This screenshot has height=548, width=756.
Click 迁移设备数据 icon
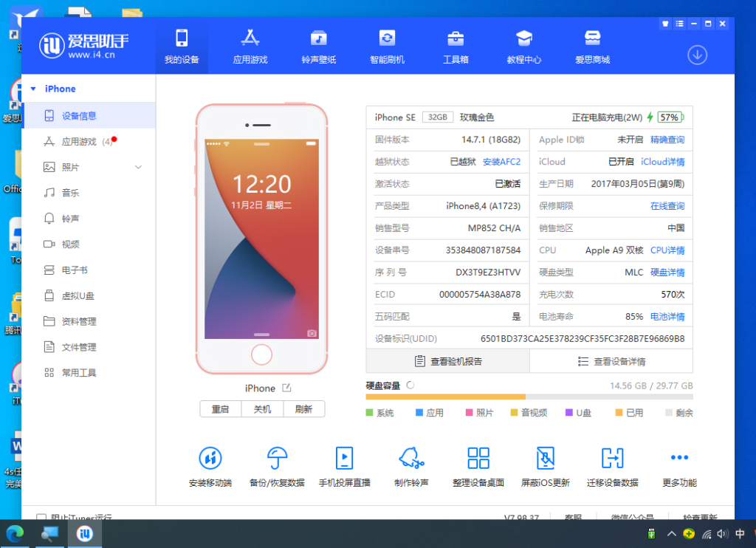612,458
